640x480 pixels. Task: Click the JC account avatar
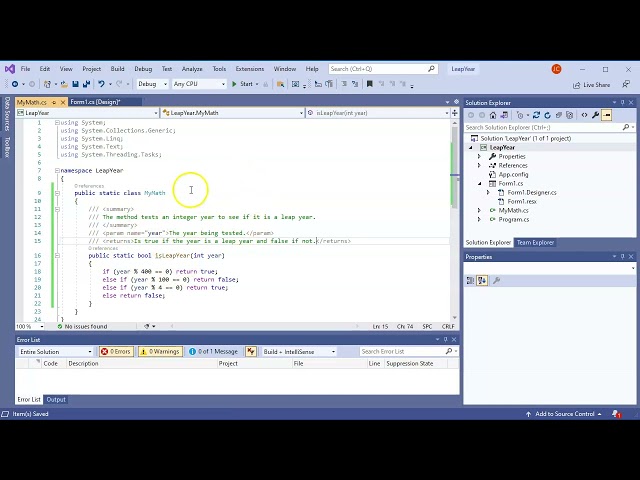point(556,69)
